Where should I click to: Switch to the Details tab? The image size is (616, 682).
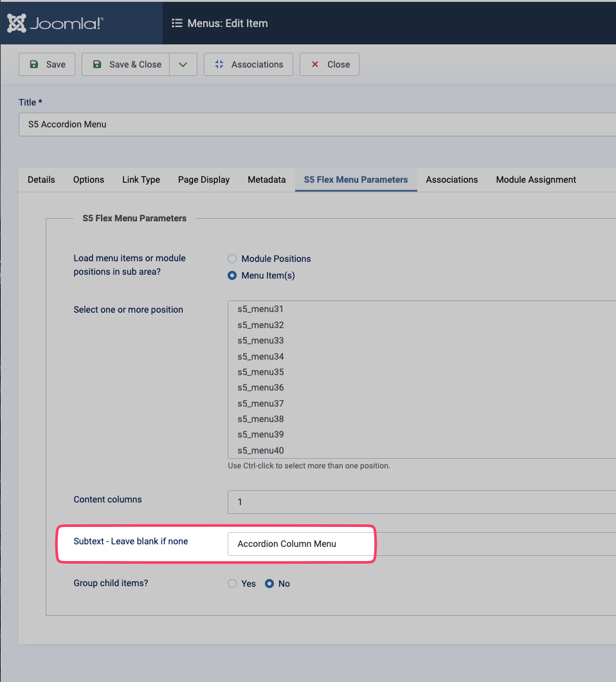point(41,180)
